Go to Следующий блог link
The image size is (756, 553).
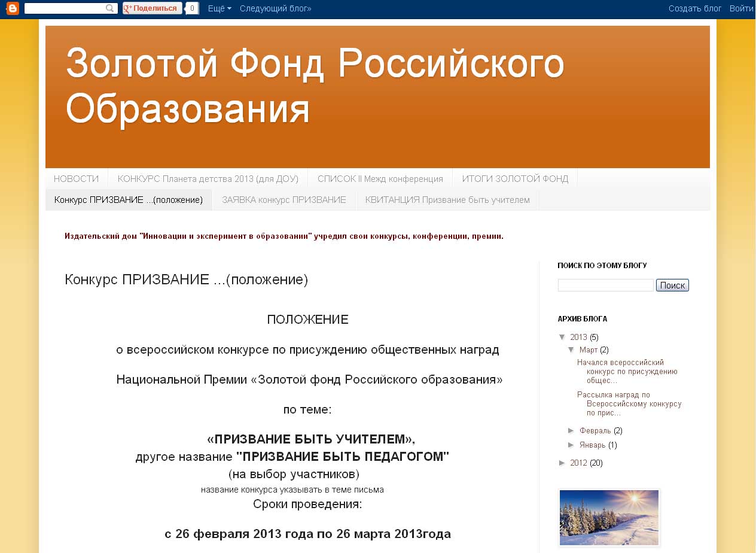point(276,8)
